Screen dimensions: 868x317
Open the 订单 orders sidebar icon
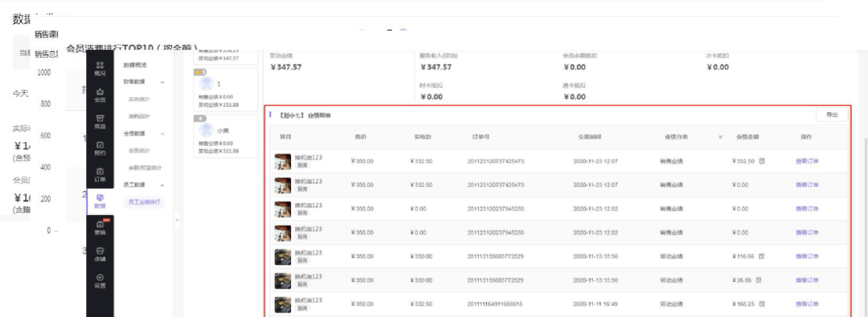coord(100,175)
